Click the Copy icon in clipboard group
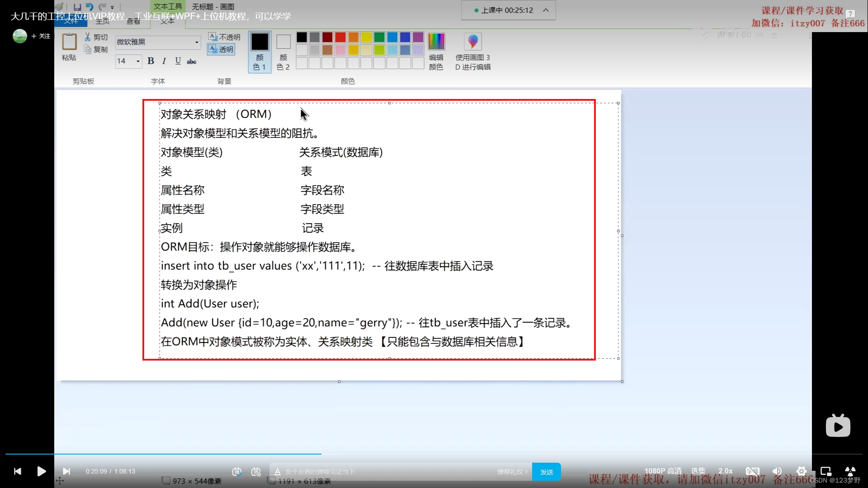The width and height of the screenshot is (868, 488). (88, 49)
